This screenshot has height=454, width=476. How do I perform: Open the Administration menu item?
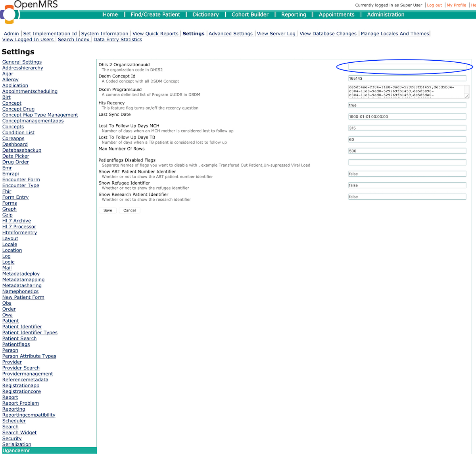pos(386,15)
